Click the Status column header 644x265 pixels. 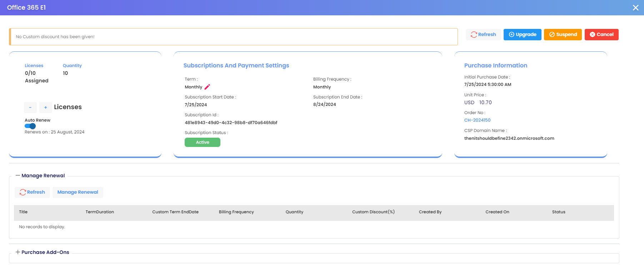point(559,212)
